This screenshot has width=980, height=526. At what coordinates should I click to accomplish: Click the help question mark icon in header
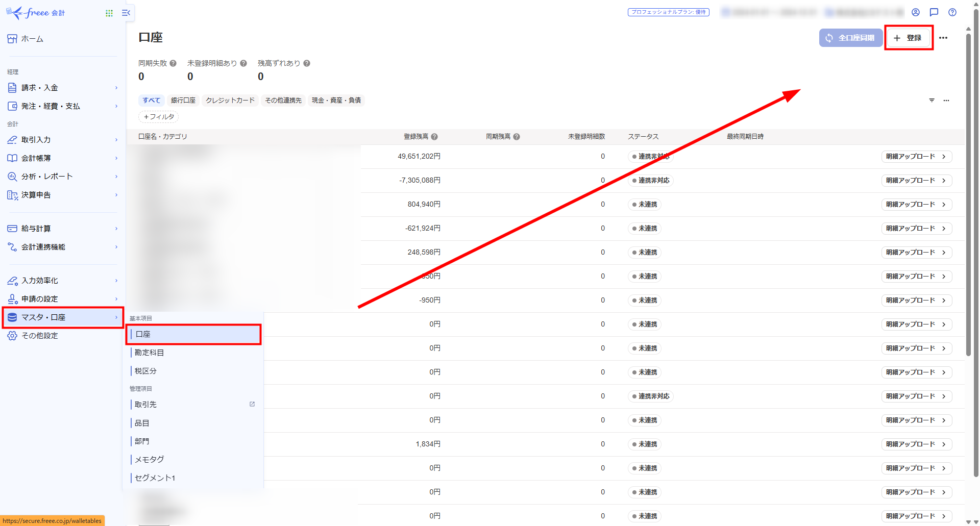click(952, 12)
